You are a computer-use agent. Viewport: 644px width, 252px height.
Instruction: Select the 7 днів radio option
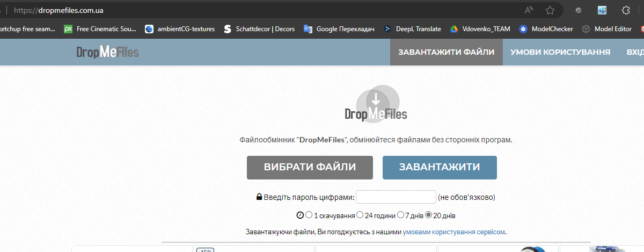coord(400,215)
